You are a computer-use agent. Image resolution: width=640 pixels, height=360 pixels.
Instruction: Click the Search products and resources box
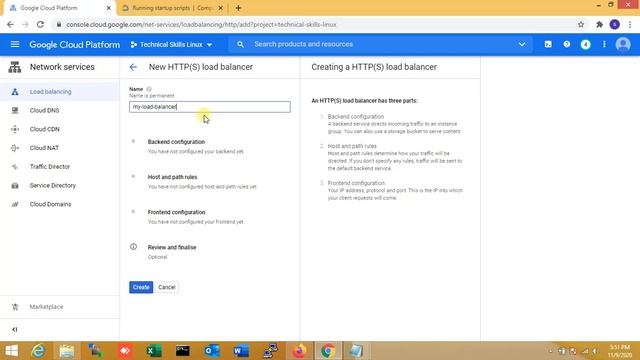pyautogui.click(x=380, y=44)
